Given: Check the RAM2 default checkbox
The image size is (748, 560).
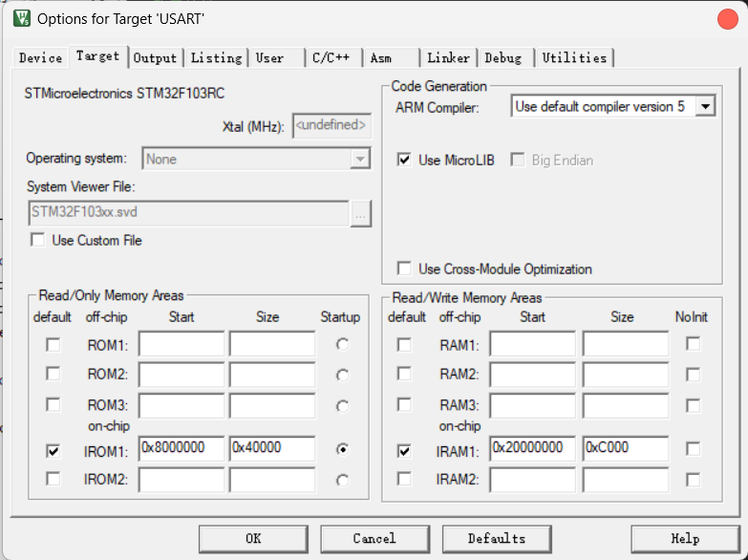Looking at the screenshot, I should (404, 374).
